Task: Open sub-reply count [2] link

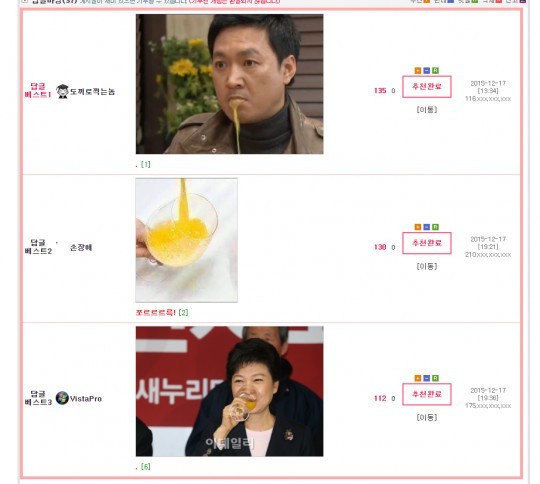Action: pos(183,313)
